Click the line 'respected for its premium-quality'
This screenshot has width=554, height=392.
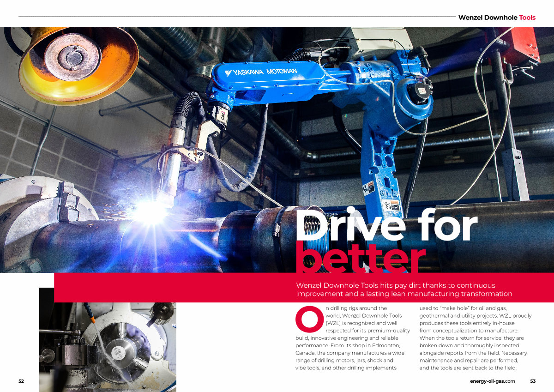coord(368,331)
